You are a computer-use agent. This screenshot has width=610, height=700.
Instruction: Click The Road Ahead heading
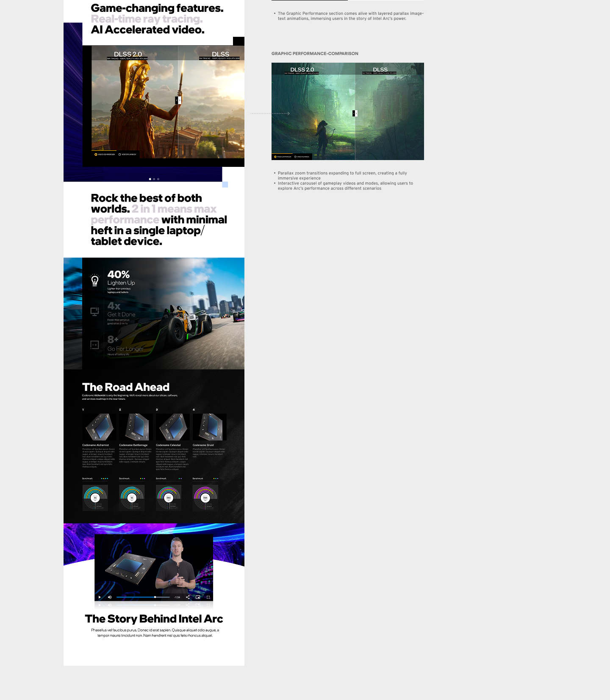pyautogui.click(x=126, y=387)
